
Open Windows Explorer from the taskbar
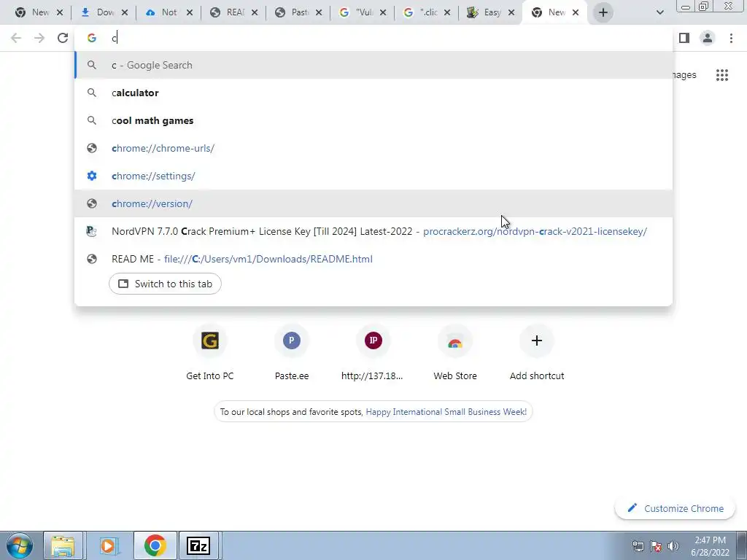pos(63,545)
